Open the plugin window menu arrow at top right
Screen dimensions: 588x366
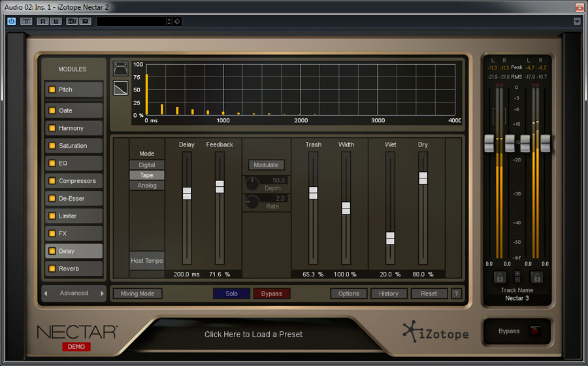coord(577,22)
